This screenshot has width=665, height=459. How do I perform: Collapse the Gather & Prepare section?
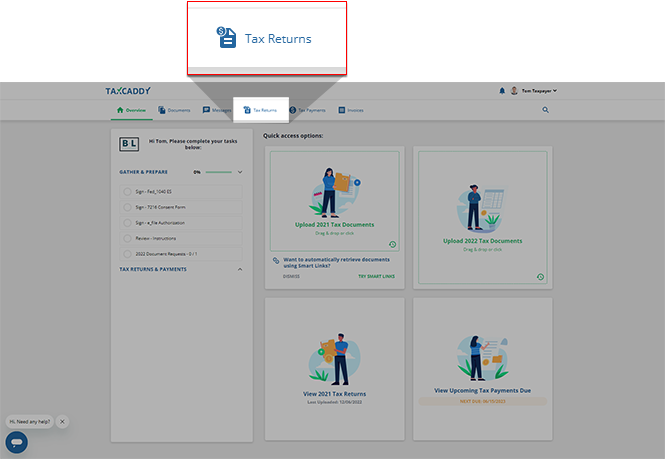(240, 172)
